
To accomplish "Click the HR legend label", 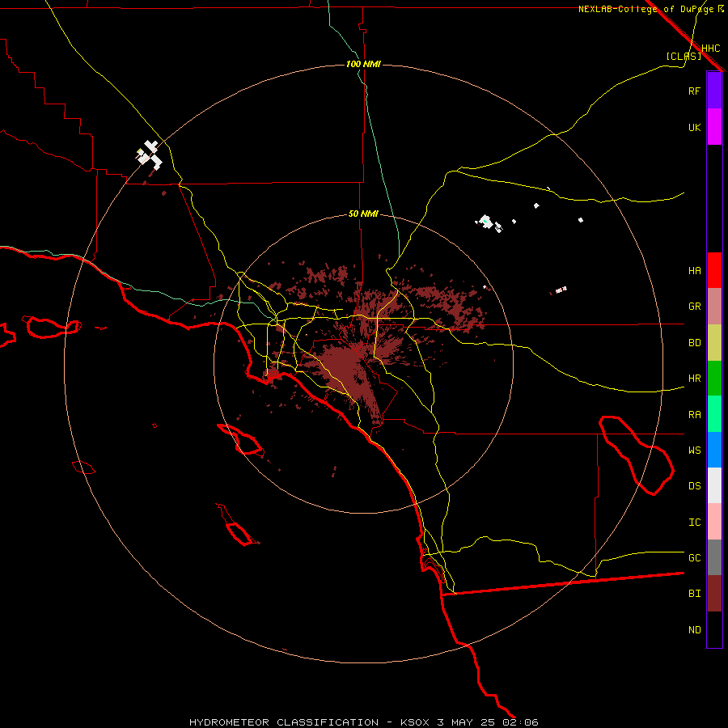I will pos(694,379).
